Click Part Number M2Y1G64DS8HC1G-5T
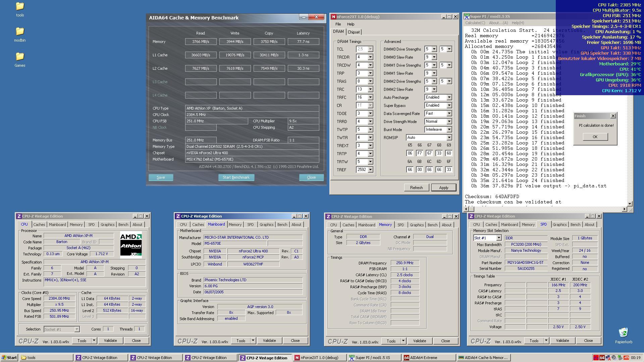Viewport: 644px width, 362px height. pyautogui.click(x=526, y=263)
